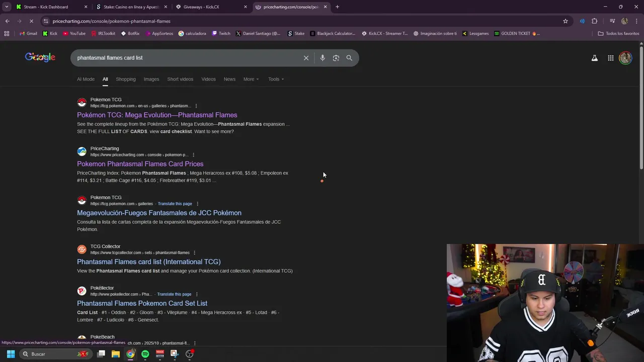The width and height of the screenshot is (644, 362).
Task: Open Twitch bookmark
Action: point(221,34)
